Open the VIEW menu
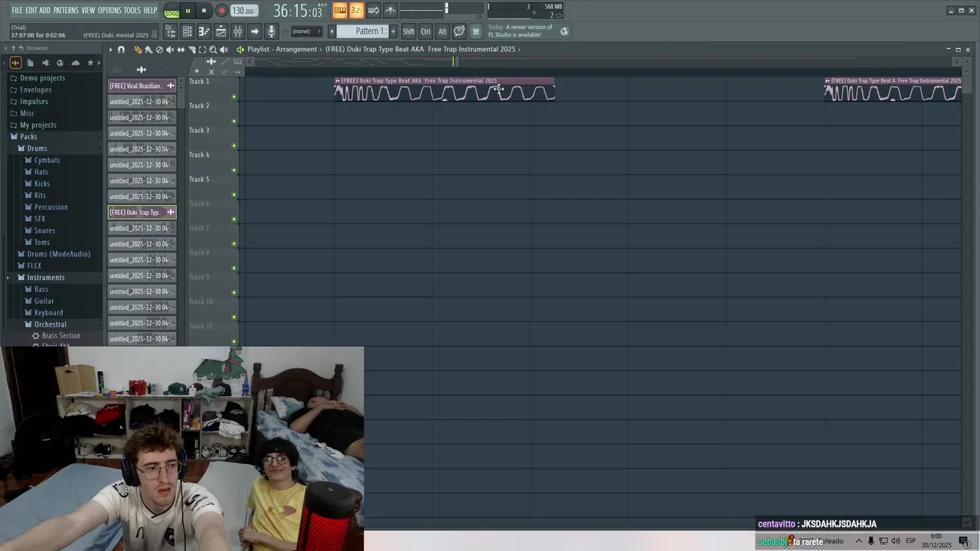This screenshot has height=551, width=980. (88, 10)
